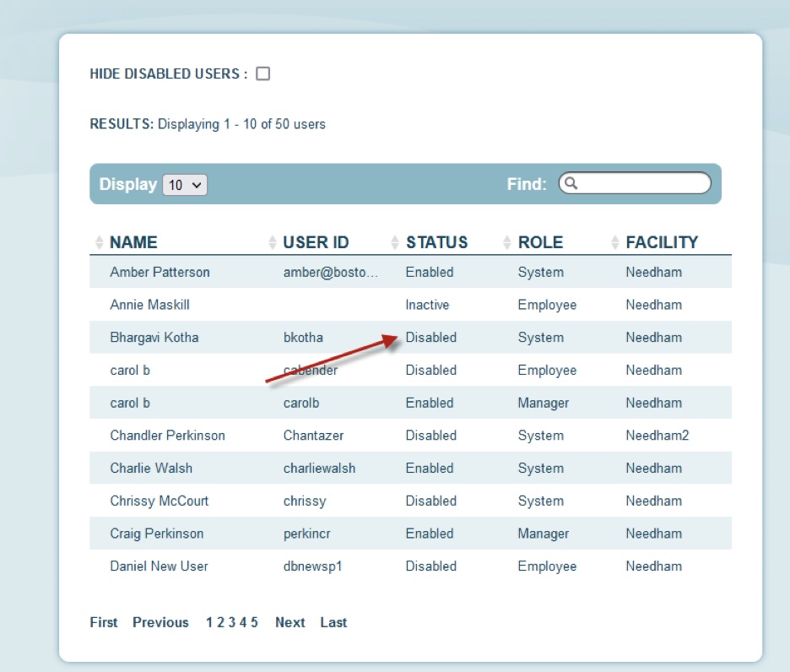Viewport: 790px width, 672px height.
Task: Sort the table by Facility column
Action: click(x=615, y=242)
